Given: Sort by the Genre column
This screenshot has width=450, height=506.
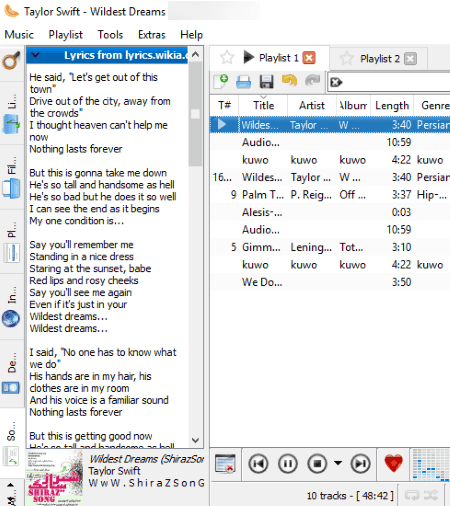Looking at the screenshot, I should pyautogui.click(x=433, y=105).
